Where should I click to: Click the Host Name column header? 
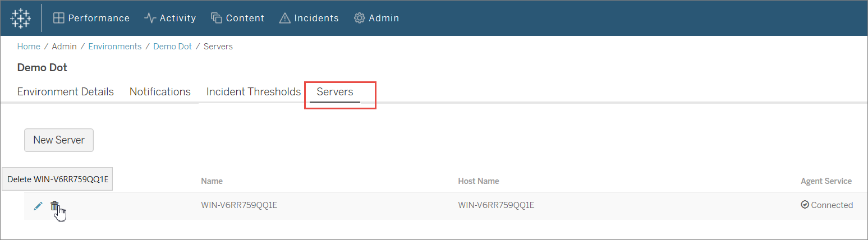(x=479, y=181)
